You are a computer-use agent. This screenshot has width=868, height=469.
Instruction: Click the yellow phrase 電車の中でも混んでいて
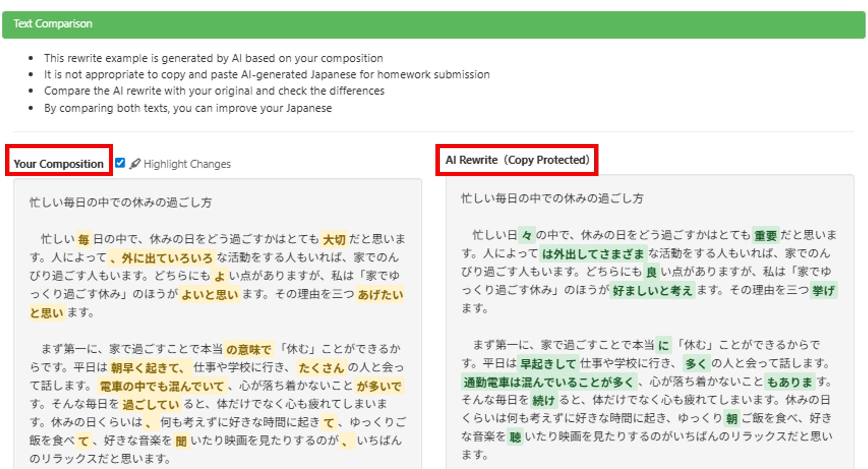click(162, 386)
